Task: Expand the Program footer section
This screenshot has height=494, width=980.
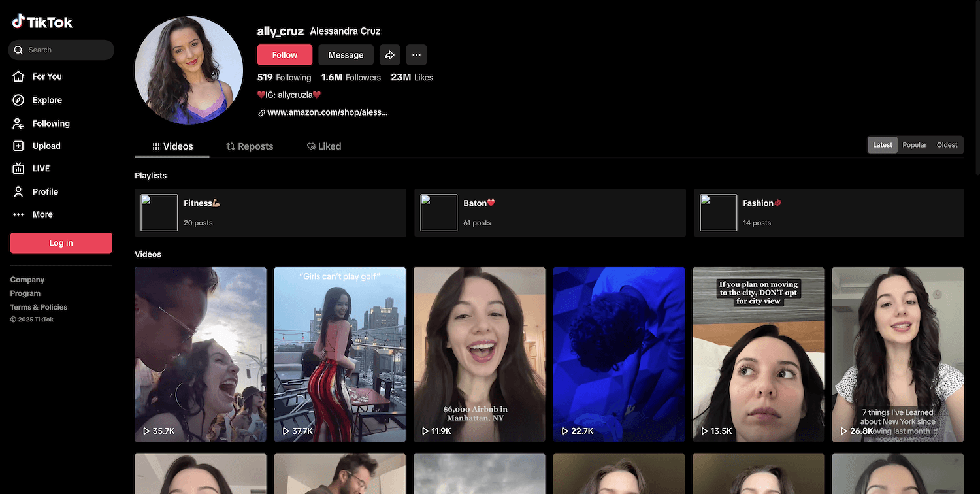Action: [x=25, y=293]
